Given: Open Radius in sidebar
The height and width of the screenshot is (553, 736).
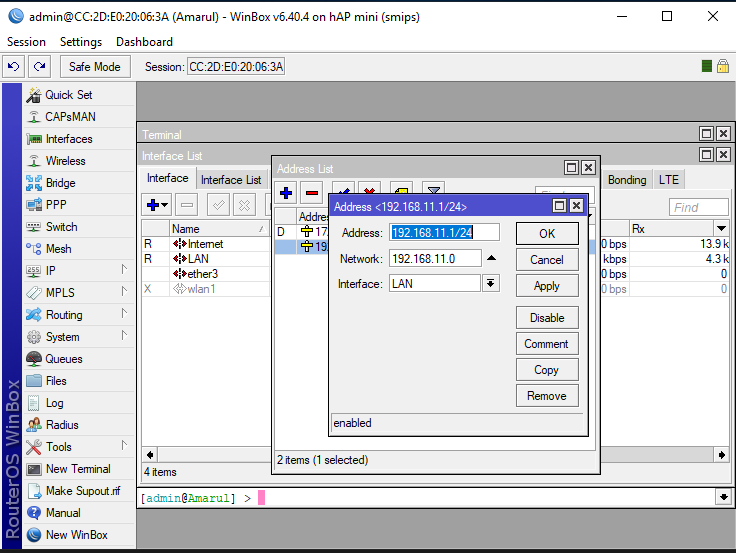Looking at the screenshot, I should click(79, 425).
